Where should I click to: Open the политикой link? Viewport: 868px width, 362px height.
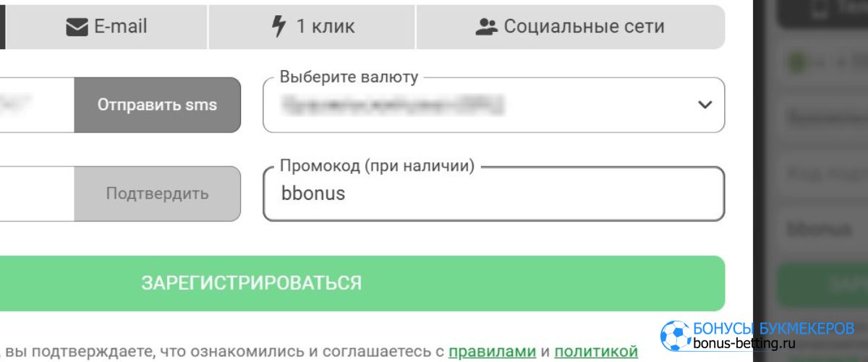click(596, 352)
